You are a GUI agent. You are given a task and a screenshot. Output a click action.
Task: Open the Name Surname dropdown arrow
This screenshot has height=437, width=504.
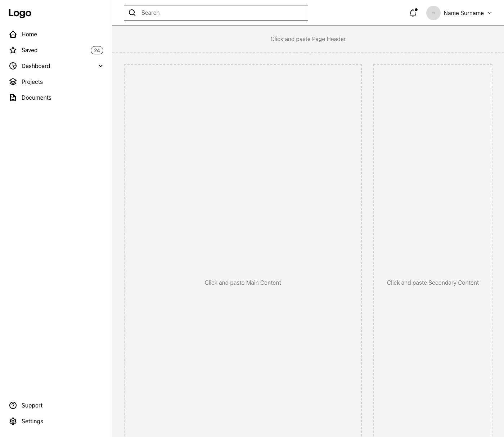coord(490,13)
